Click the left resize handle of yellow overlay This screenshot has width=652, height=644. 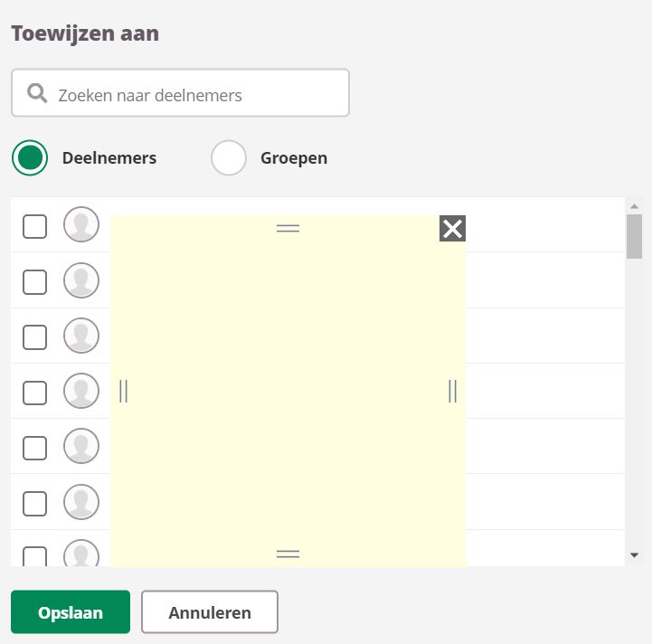click(123, 391)
